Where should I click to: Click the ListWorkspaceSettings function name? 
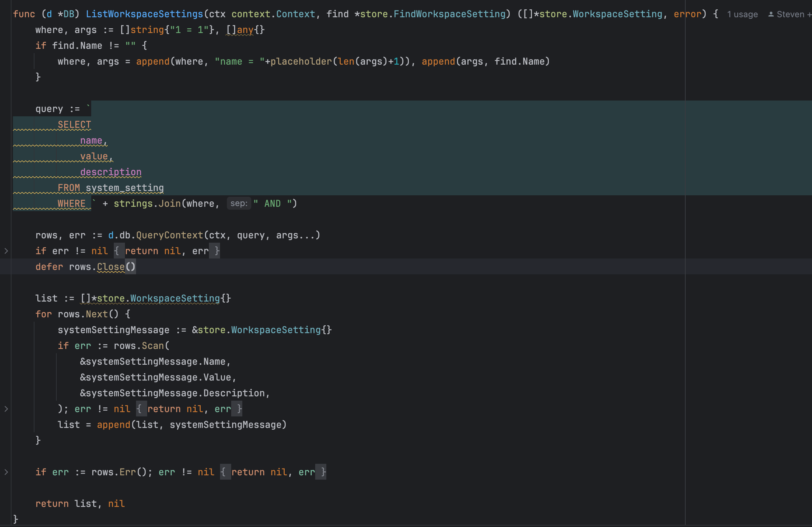145,14
